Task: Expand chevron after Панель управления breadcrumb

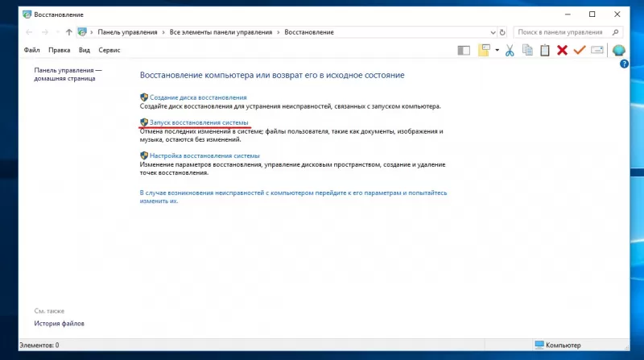Action: click(x=163, y=32)
